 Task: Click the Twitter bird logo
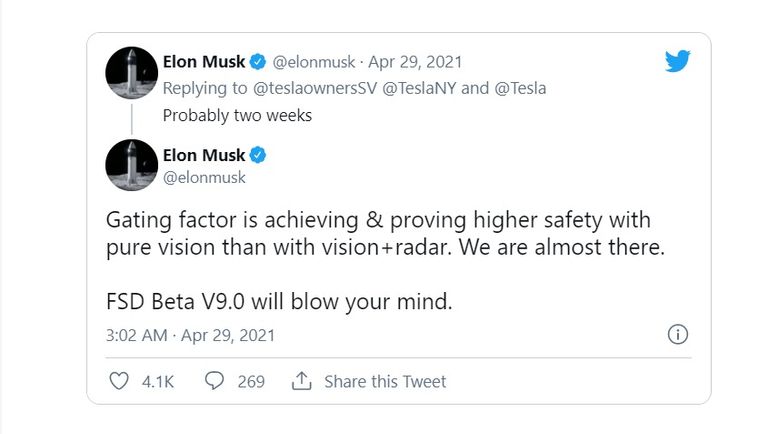(x=679, y=62)
